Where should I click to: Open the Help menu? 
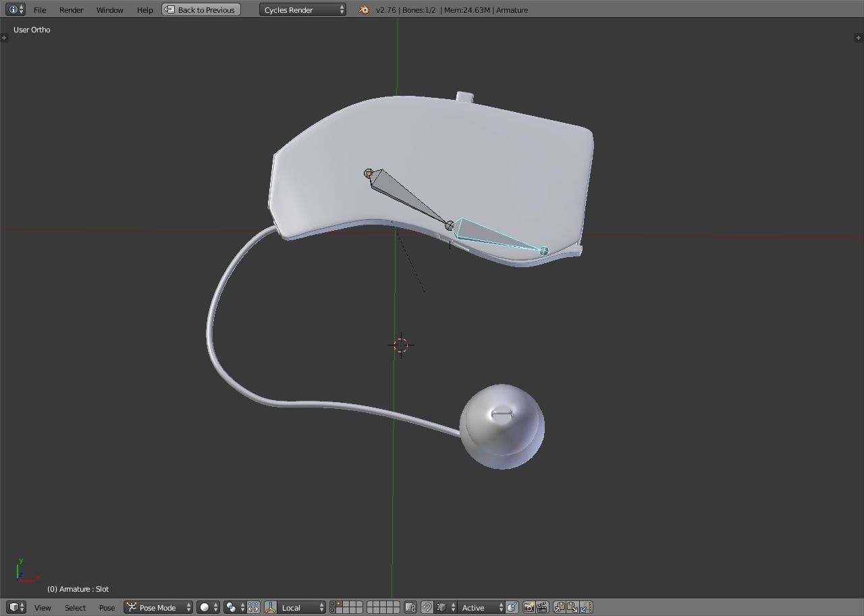(x=144, y=10)
